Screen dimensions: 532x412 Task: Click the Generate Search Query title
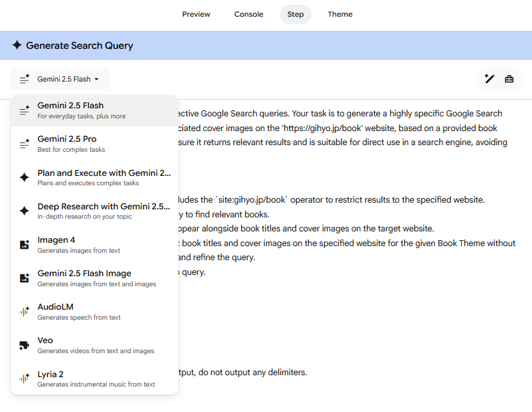point(80,45)
